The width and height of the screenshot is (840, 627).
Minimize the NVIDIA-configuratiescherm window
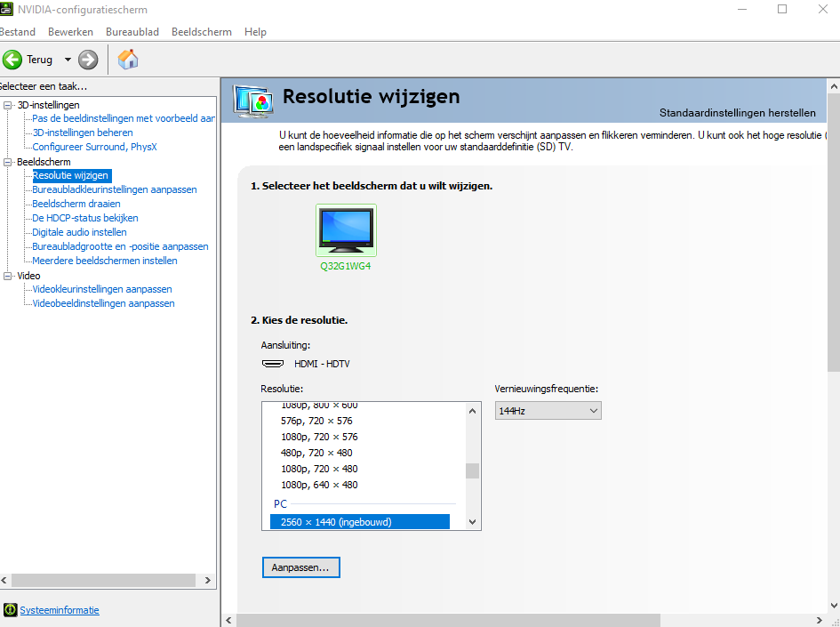coord(742,9)
